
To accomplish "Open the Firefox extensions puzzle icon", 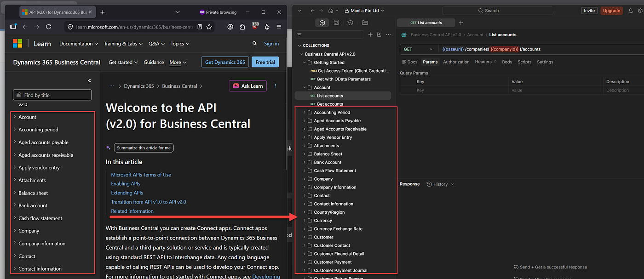I will click(x=242, y=27).
